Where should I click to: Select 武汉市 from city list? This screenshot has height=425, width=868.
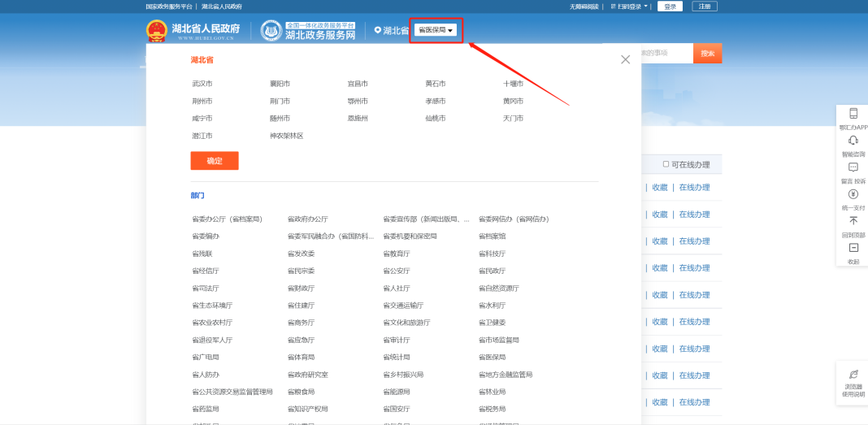pos(202,84)
